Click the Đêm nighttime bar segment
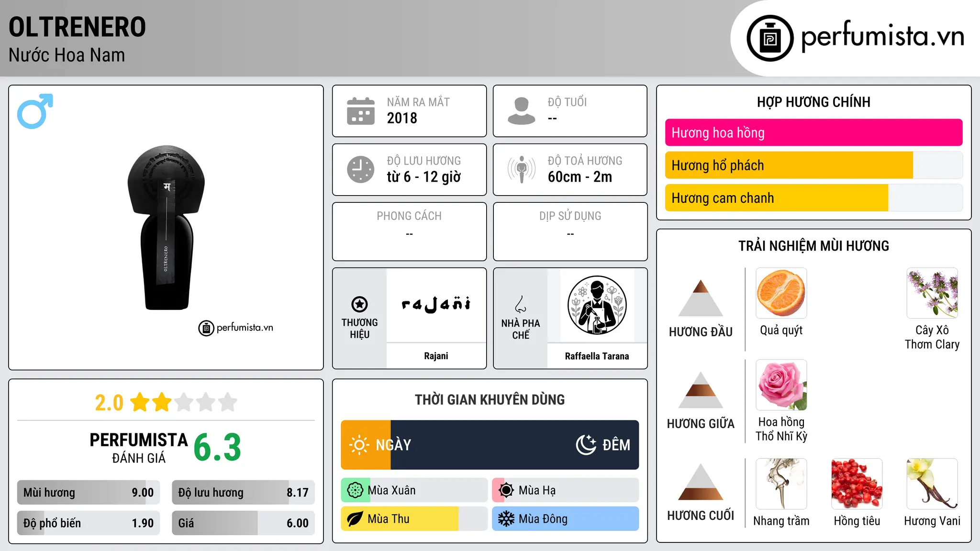This screenshot has height=551, width=980. [x=515, y=445]
